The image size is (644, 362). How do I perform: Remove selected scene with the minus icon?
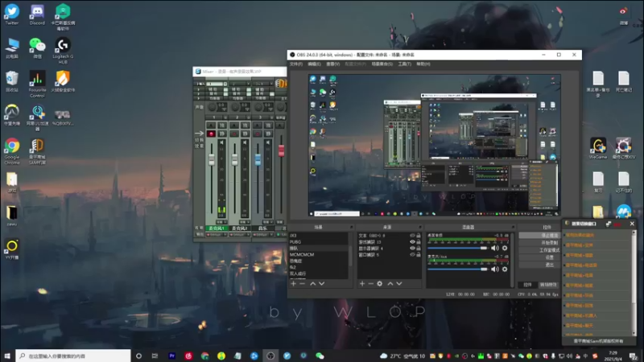[x=302, y=283]
